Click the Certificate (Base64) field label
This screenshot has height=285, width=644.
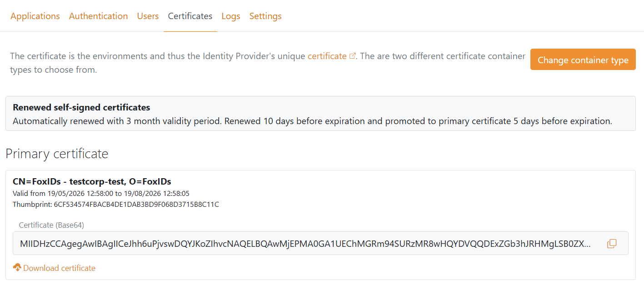tap(51, 225)
